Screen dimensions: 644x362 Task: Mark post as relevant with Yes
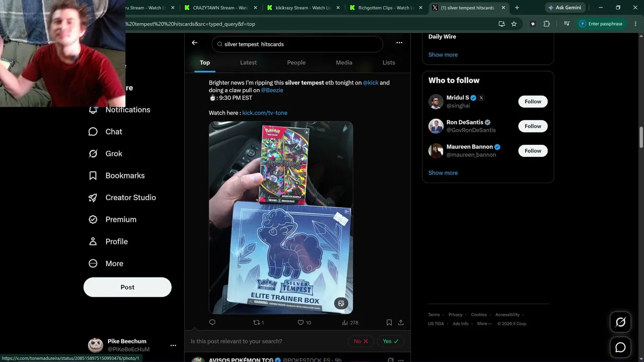[x=390, y=341]
